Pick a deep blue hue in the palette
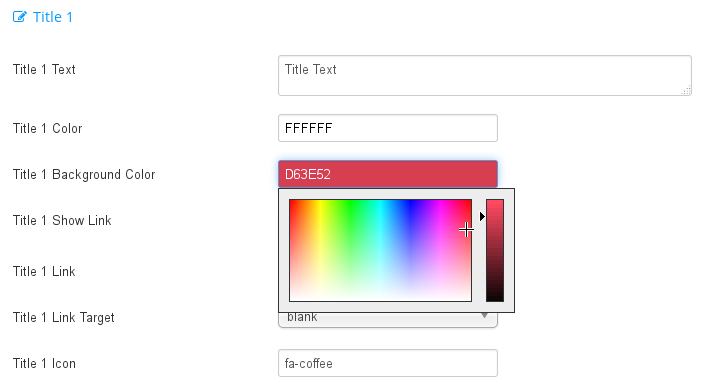The width and height of the screenshot is (701, 391). 410,210
